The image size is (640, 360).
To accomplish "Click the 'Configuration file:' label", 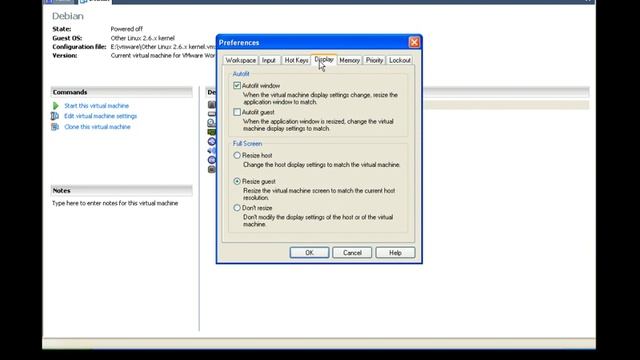I will tap(79, 47).
